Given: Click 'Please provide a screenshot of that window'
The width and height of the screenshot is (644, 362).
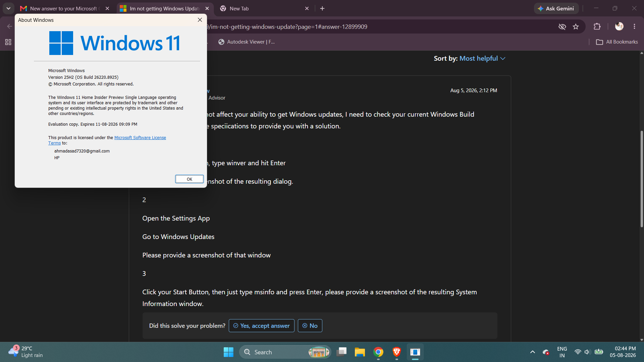Looking at the screenshot, I should [207, 255].
